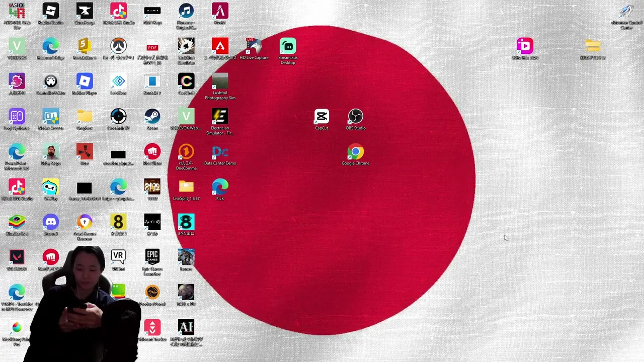
Task: Launch the Data Center Demo icon
Action: (220, 152)
